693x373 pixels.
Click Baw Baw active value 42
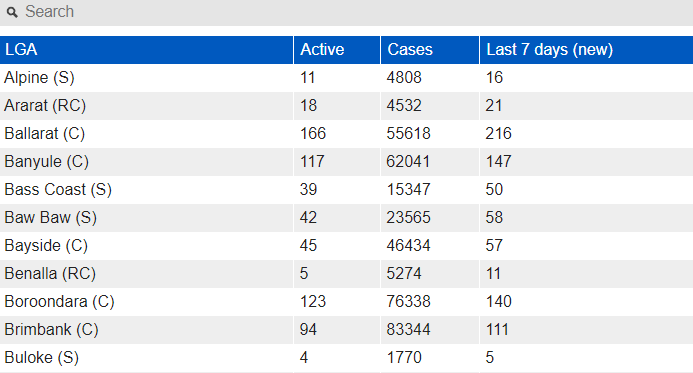[308, 217]
